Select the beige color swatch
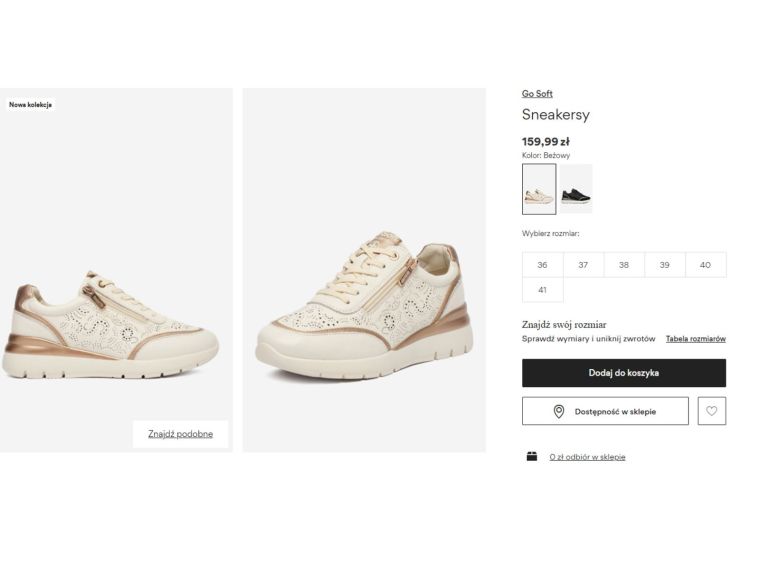The width and height of the screenshot is (760, 570). coord(539,189)
